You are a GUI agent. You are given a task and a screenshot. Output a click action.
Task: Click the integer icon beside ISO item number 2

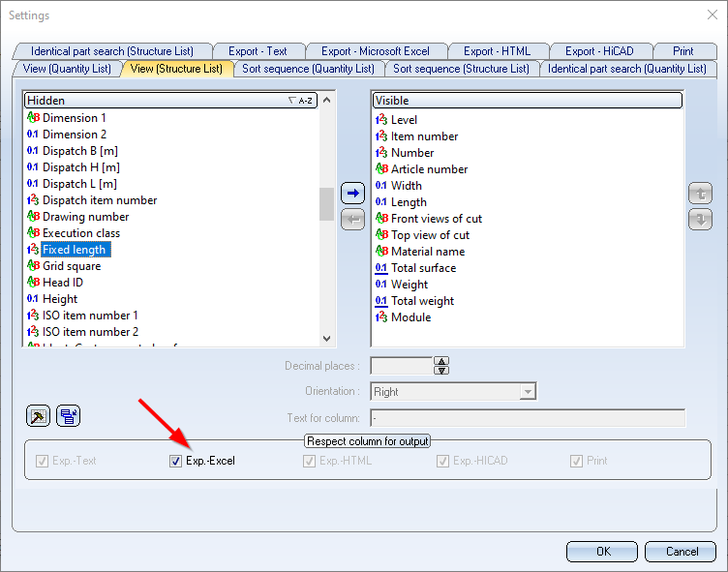coord(33,332)
